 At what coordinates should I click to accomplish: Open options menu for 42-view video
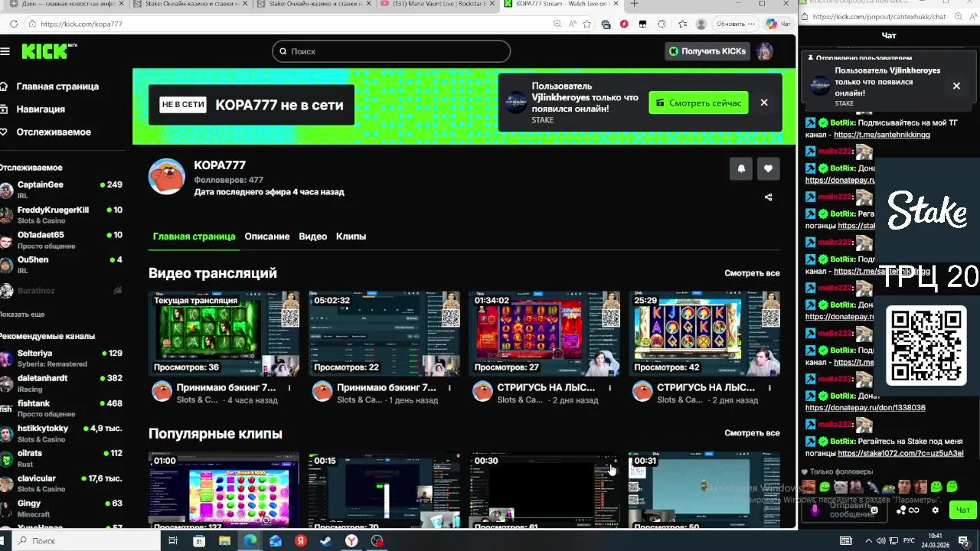[769, 388]
